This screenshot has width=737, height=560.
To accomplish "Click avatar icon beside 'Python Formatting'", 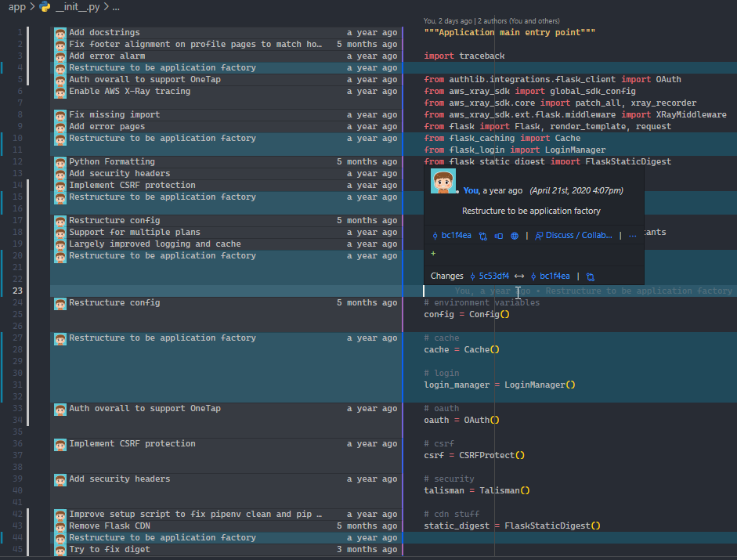I will pyautogui.click(x=60, y=162).
